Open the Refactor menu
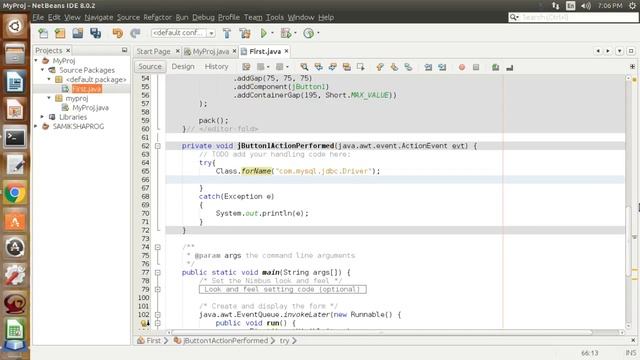Viewport: 640px width, 360px height. (x=158, y=17)
